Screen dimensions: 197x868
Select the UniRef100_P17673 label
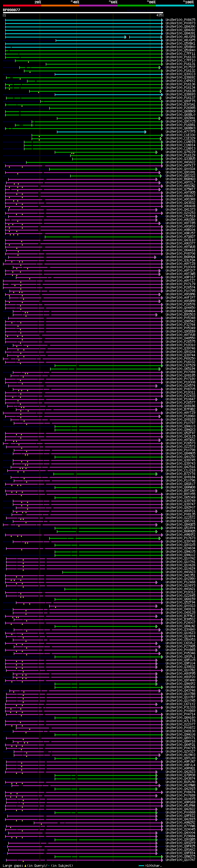click(180, 538)
